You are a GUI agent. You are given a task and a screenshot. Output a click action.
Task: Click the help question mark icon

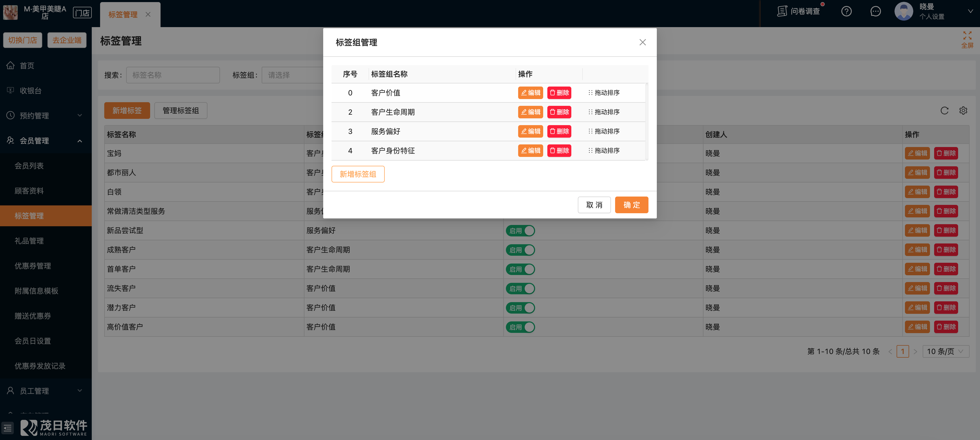846,11
